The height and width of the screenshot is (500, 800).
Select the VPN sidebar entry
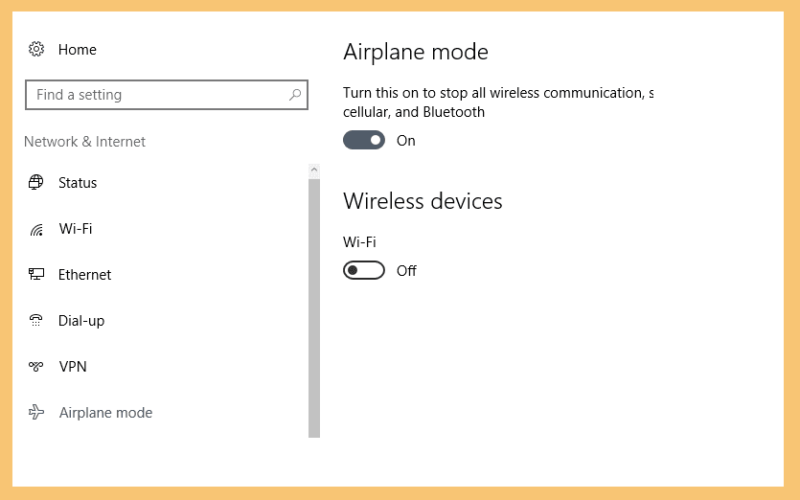click(73, 366)
